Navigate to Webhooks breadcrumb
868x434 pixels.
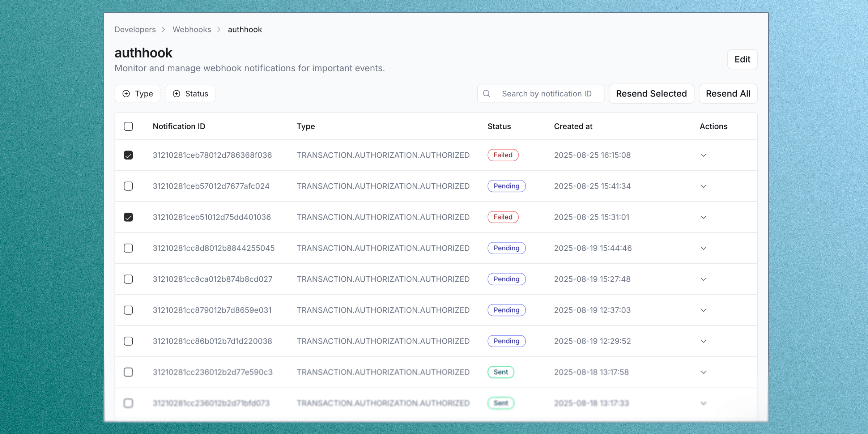tap(192, 30)
